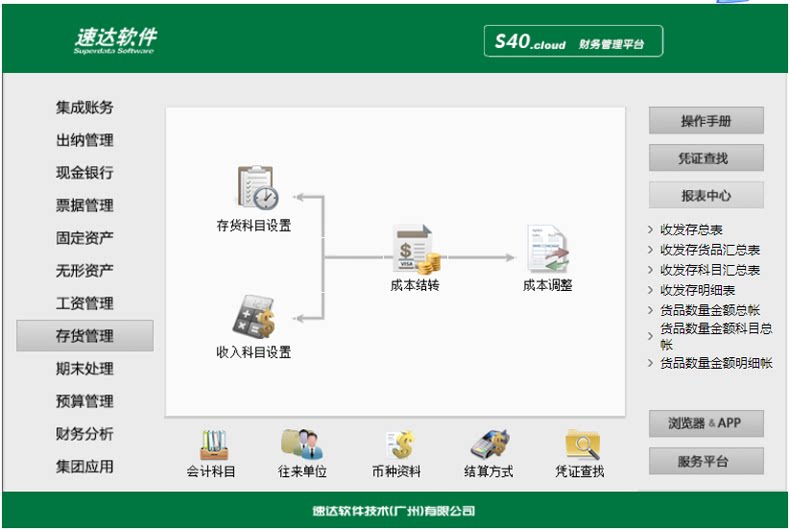Screen dimensions: 790x531
Task: Select 集团应用 in the sidebar
Action: [85, 467]
